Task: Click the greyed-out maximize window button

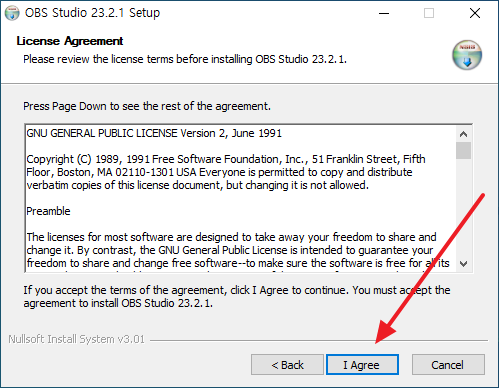Action: tap(429, 13)
